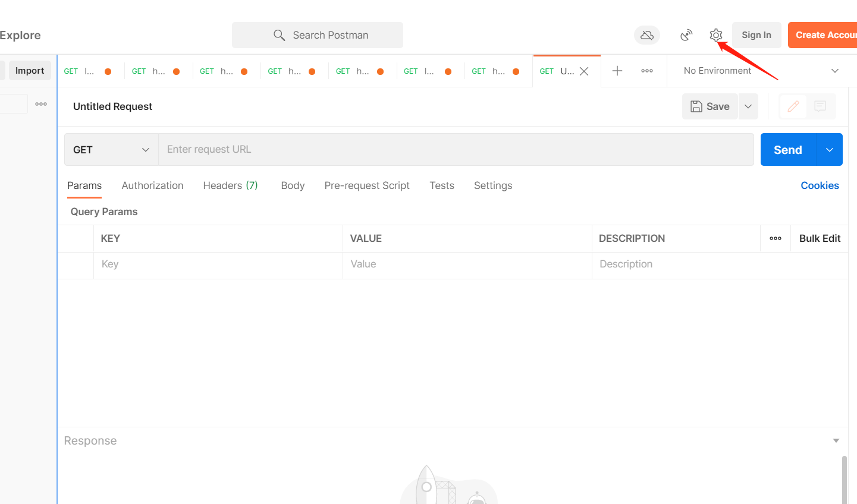
Task: Click the Import button
Action: click(x=30, y=71)
